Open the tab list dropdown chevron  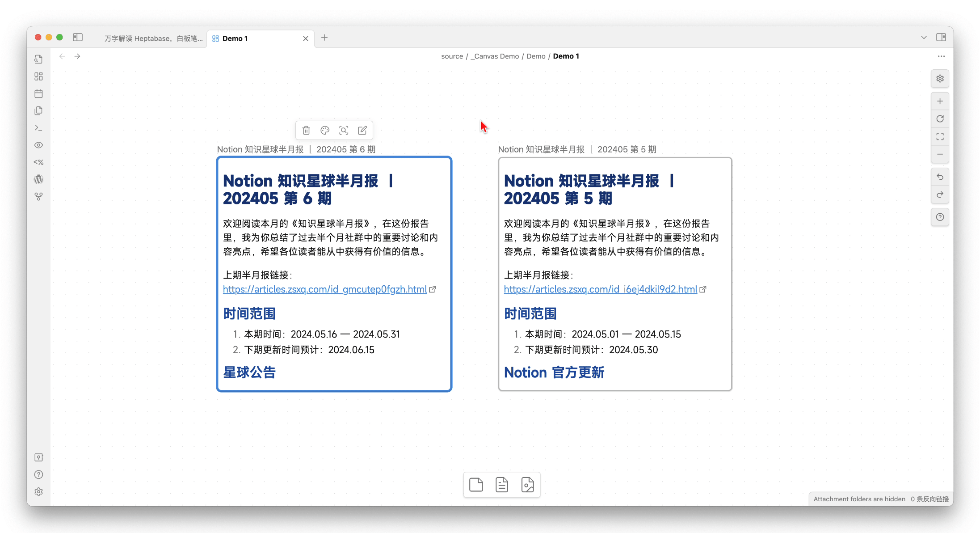coord(924,38)
